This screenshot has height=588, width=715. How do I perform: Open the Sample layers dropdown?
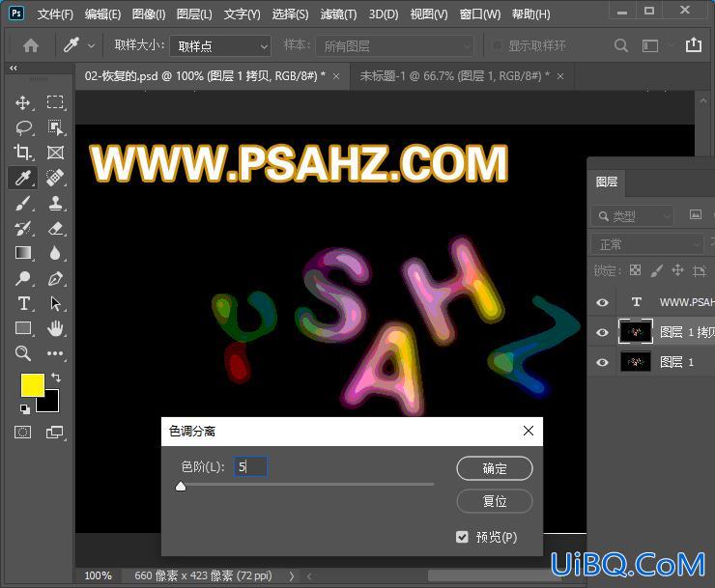point(395,46)
